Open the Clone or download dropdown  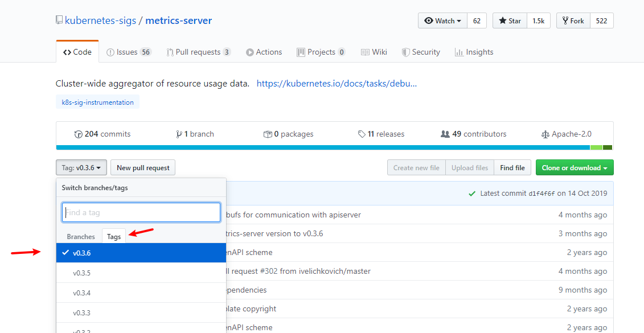point(574,167)
